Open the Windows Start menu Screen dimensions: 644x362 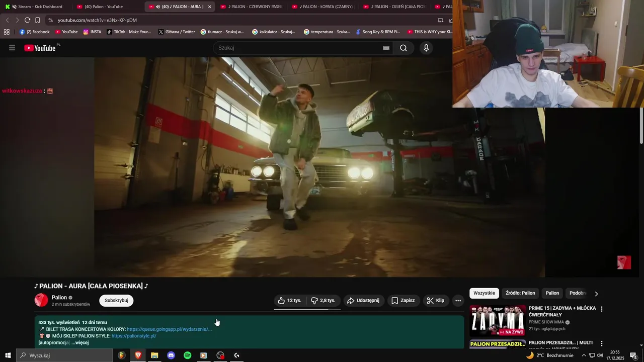8,355
